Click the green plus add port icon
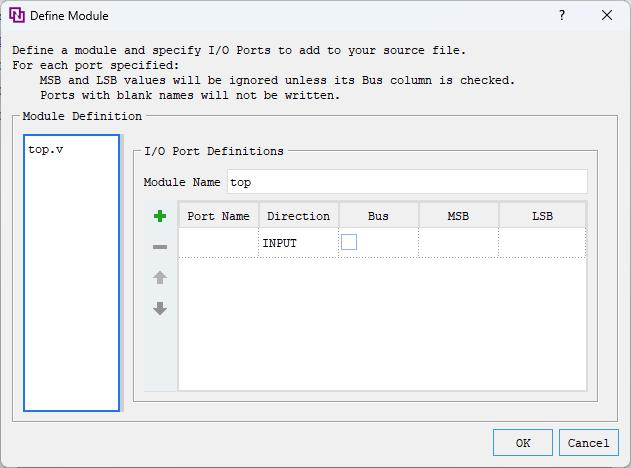The height and width of the screenshot is (468, 631). pyautogui.click(x=160, y=216)
